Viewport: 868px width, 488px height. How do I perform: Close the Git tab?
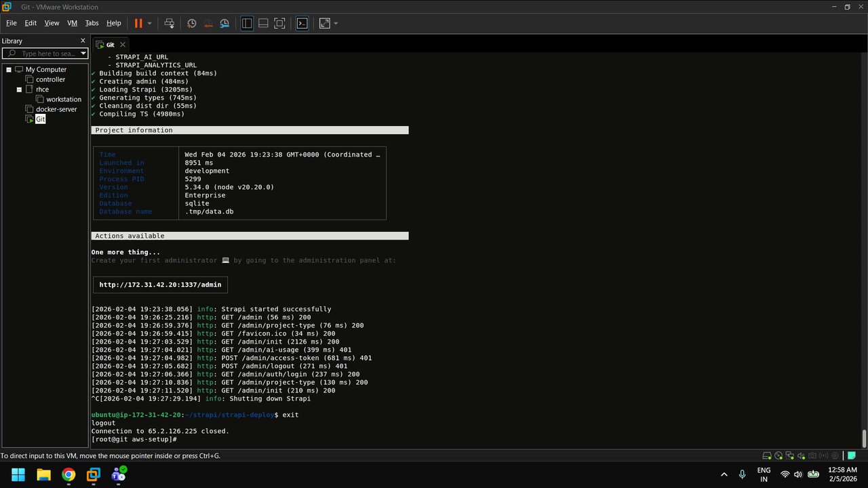tap(123, 45)
